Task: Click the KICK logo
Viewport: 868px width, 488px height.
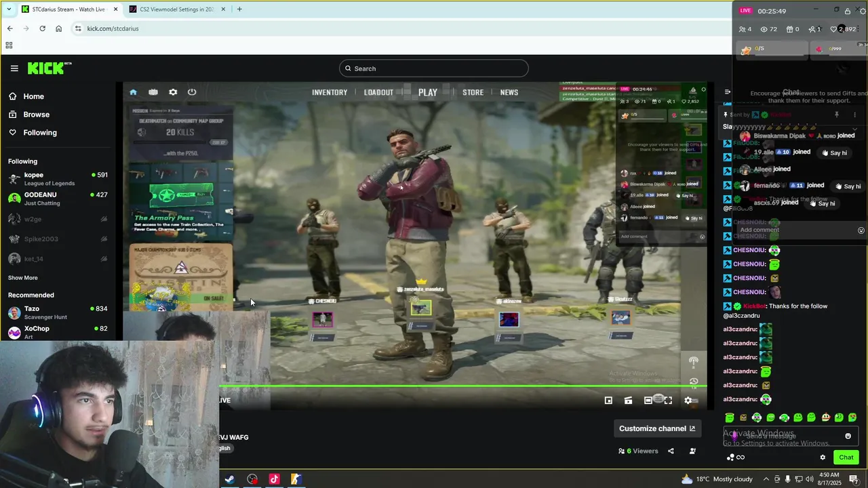Action: 50,68
